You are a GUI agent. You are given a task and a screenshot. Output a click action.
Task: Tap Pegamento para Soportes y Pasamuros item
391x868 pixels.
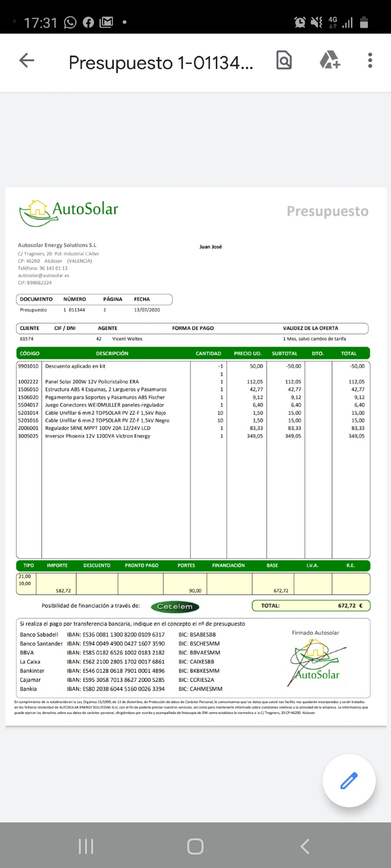coord(105,398)
